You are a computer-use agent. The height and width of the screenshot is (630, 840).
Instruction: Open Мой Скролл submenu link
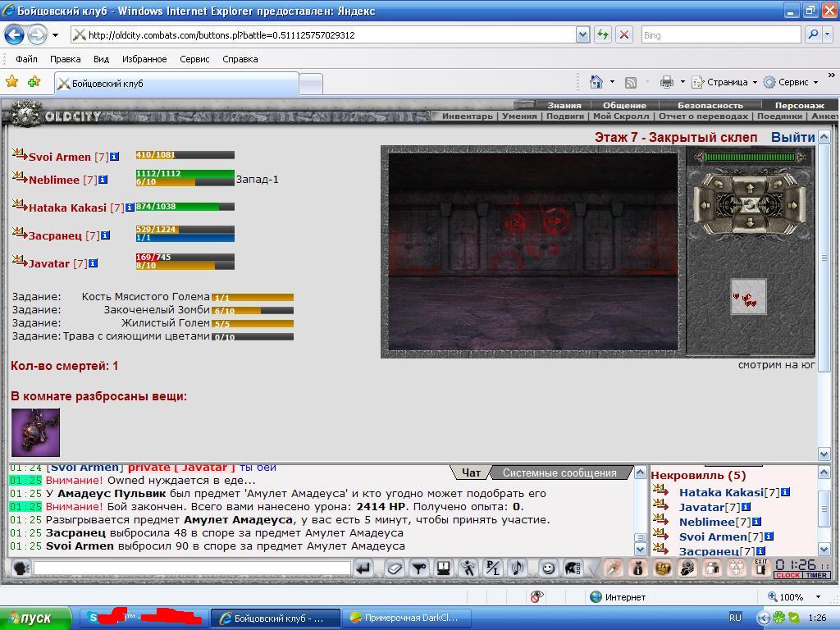tap(621, 116)
